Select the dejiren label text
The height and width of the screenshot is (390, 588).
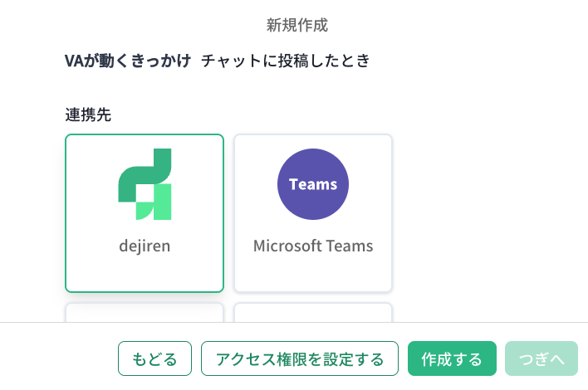[x=145, y=246]
